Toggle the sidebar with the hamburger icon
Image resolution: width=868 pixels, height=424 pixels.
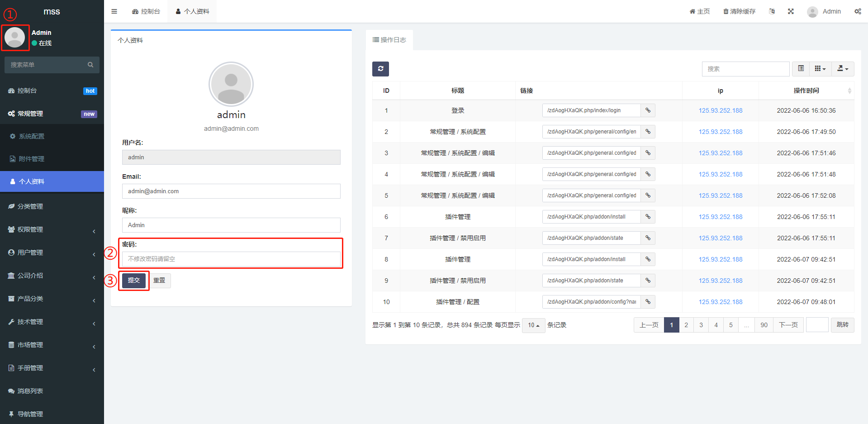[x=114, y=11]
